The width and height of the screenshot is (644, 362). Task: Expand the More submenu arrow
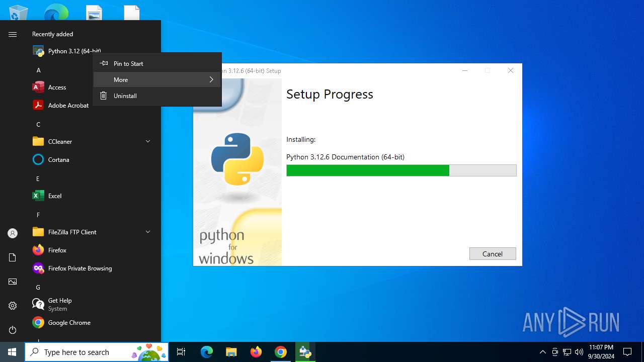[x=211, y=79]
